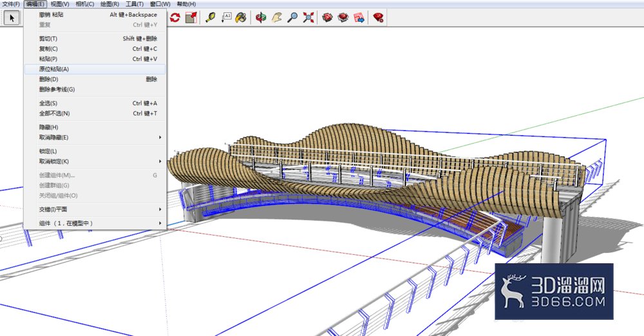
Task: Activate the Pan hand tool
Action: (277, 17)
